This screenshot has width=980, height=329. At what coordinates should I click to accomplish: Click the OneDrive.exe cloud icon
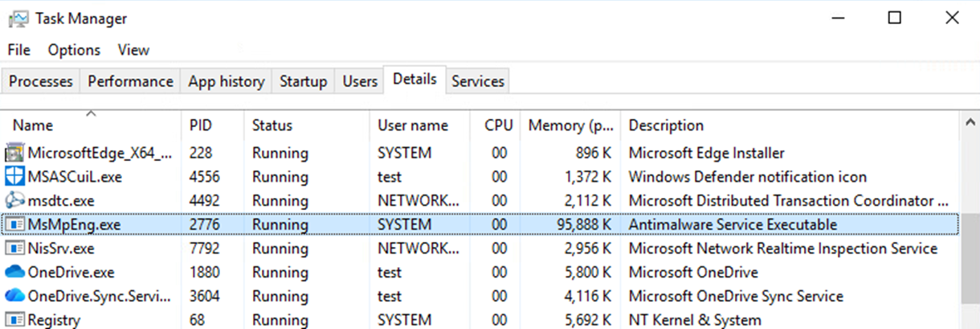click(14, 273)
